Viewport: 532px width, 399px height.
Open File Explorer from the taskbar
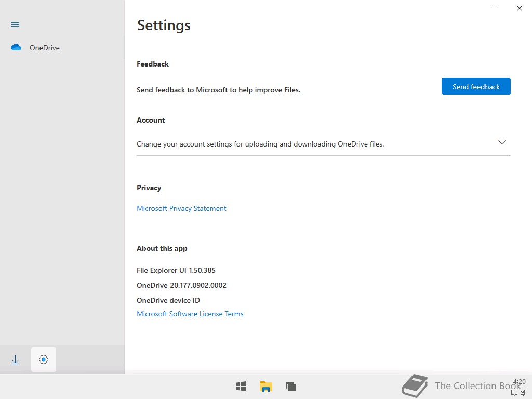point(265,387)
